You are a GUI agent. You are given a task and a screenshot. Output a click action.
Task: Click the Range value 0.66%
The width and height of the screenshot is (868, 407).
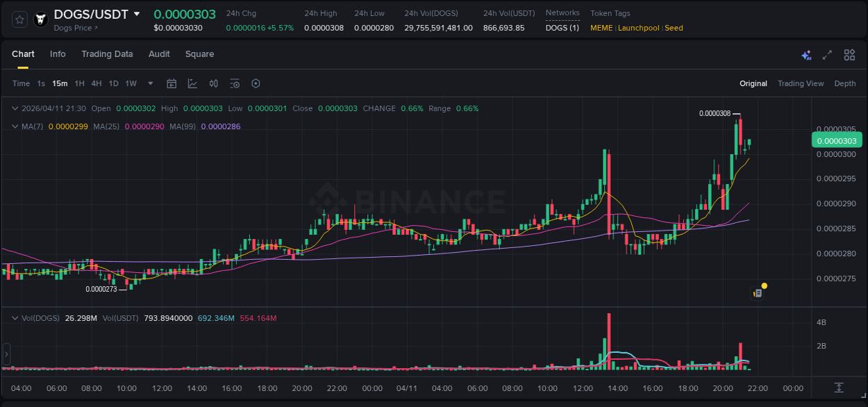(x=467, y=108)
